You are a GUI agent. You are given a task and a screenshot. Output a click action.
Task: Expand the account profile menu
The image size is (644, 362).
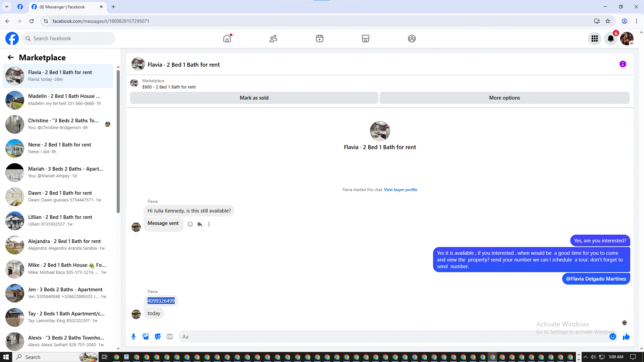coord(627,39)
